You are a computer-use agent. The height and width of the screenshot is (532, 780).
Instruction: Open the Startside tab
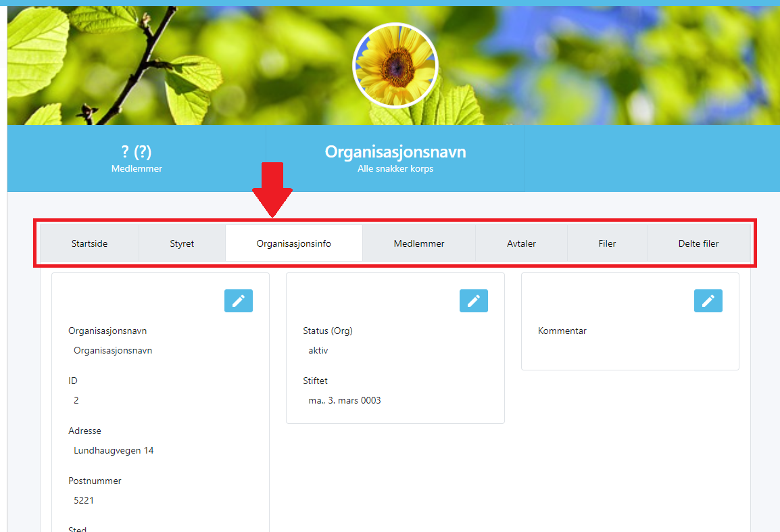(89, 243)
